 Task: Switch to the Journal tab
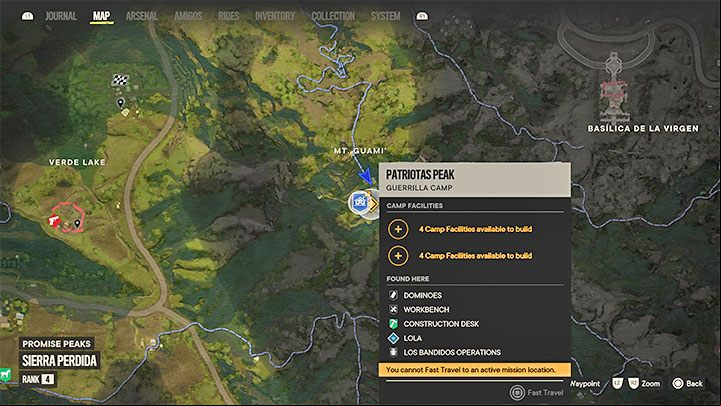tap(61, 16)
